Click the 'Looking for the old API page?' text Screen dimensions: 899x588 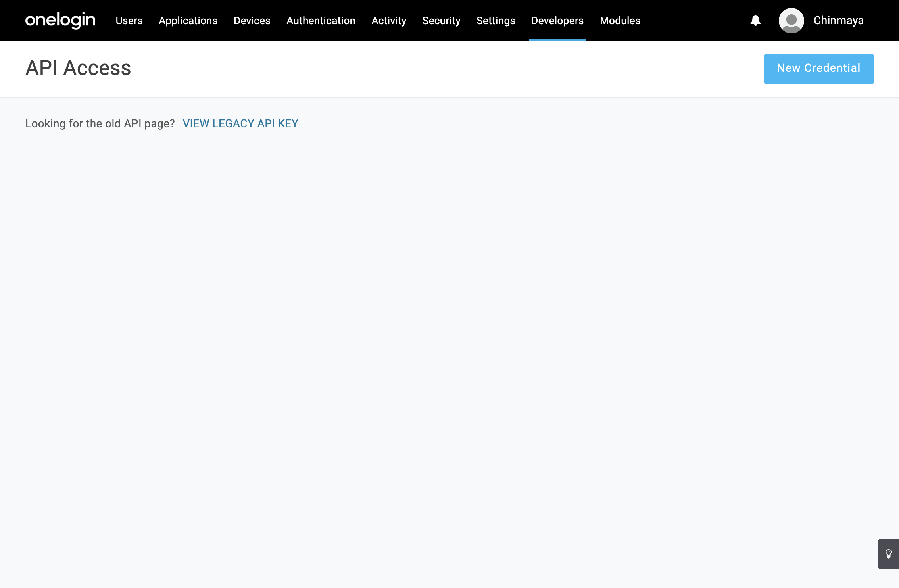pos(100,123)
